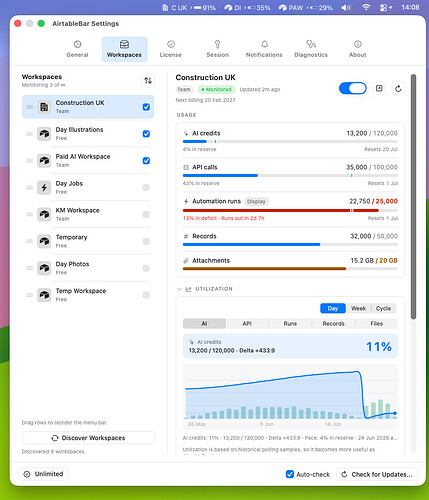Uncheck the Day Illustrations monitoring checkbox
The height and width of the screenshot is (500, 429).
click(x=146, y=134)
